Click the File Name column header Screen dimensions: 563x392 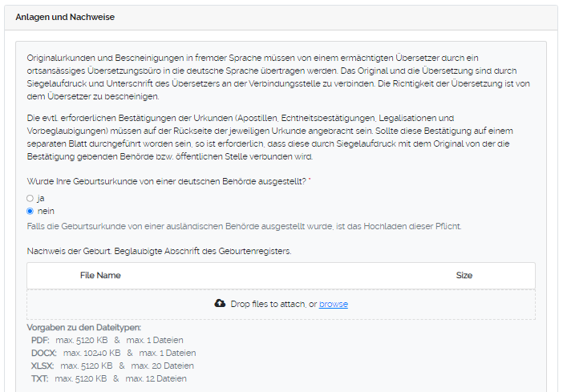[x=100, y=276]
